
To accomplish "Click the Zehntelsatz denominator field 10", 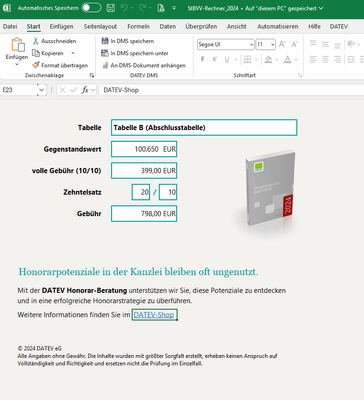I will 168,192.
